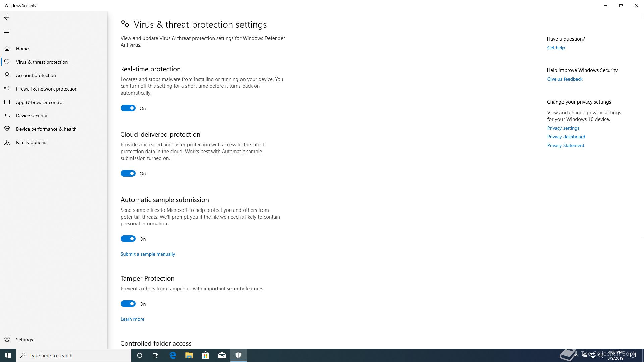This screenshot has width=644, height=362.
Task: Turn off Real-time protection toggle
Action: click(128, 108)
